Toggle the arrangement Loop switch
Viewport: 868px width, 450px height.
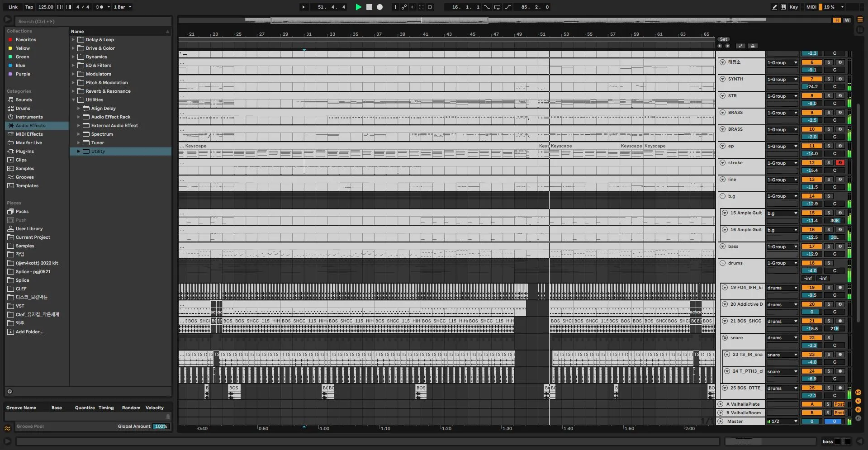(497, 7)
